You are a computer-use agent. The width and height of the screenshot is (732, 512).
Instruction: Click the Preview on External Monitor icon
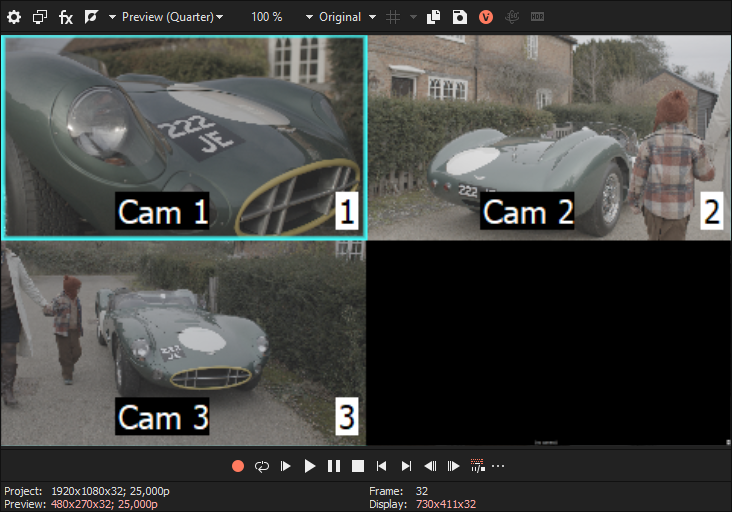(40, 17)
